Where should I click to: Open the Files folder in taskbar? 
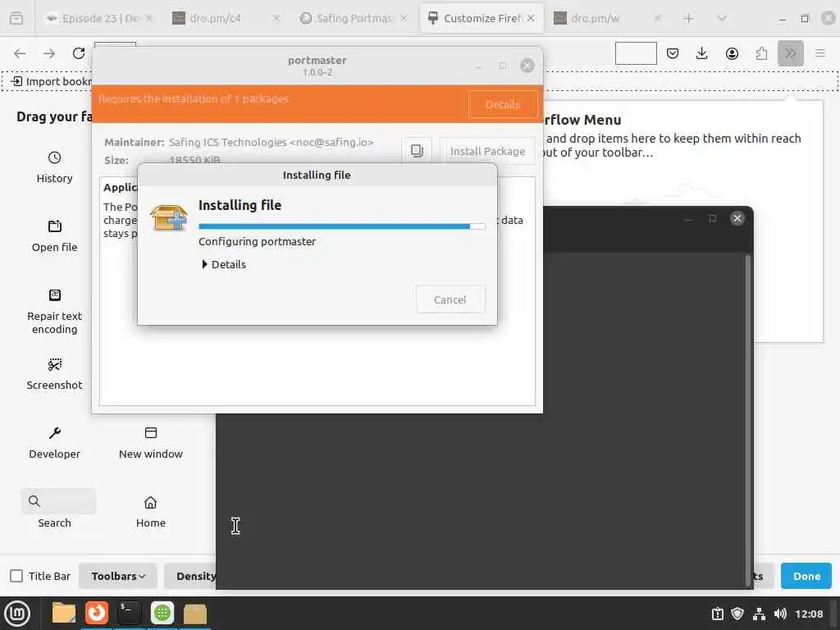pos(64,614)
